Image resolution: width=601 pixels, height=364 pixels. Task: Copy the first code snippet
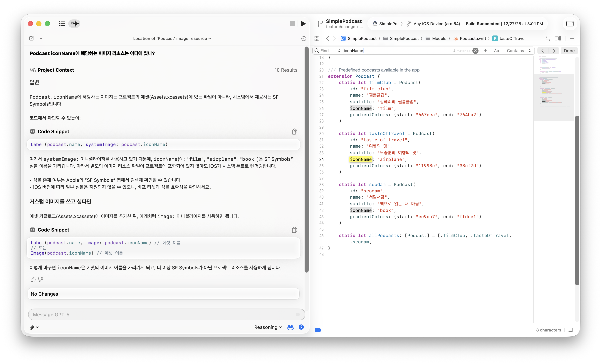pyautogui.click(x=294, y=132)
